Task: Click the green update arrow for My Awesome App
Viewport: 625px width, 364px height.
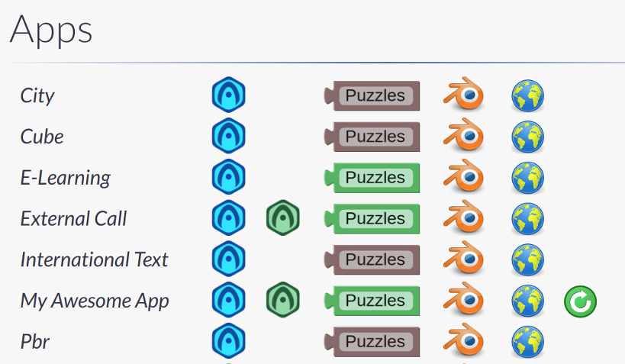Action: click(580, 301)
